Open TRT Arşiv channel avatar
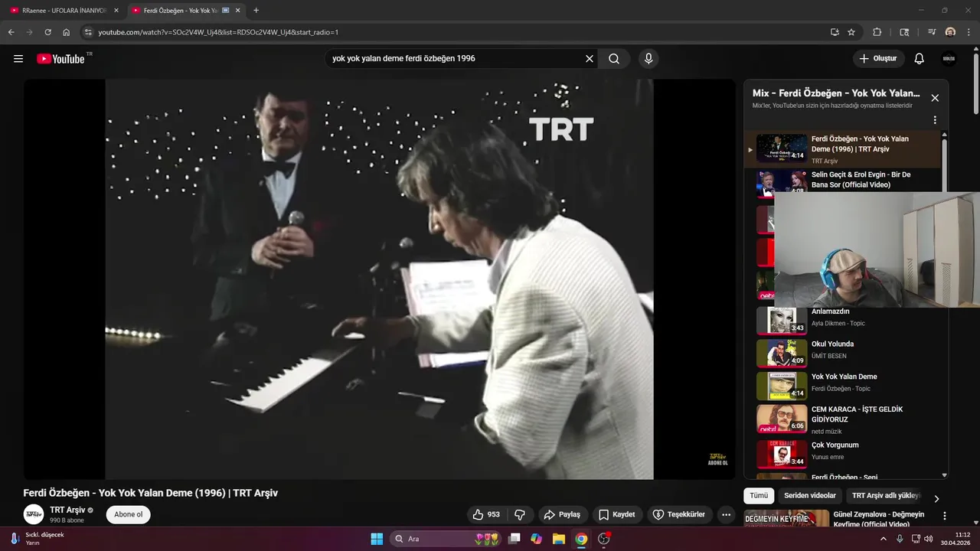980x551 pixels. point(34,514)
